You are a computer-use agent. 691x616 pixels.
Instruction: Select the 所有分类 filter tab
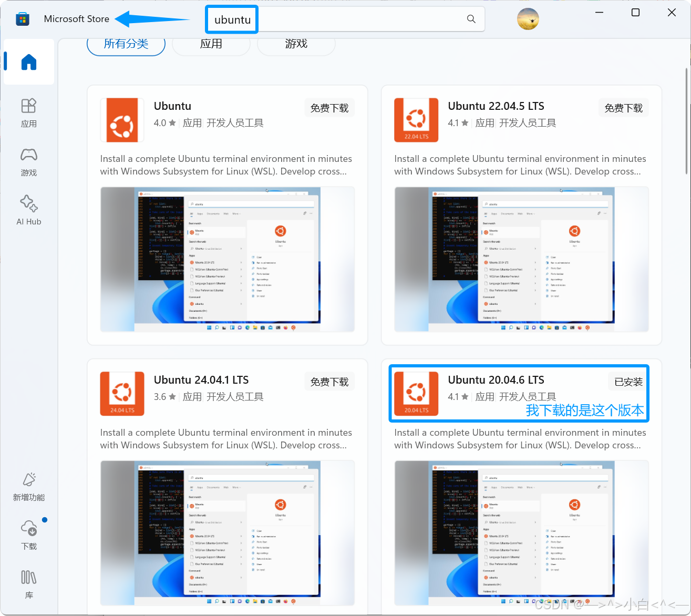(x=126, y=44)
